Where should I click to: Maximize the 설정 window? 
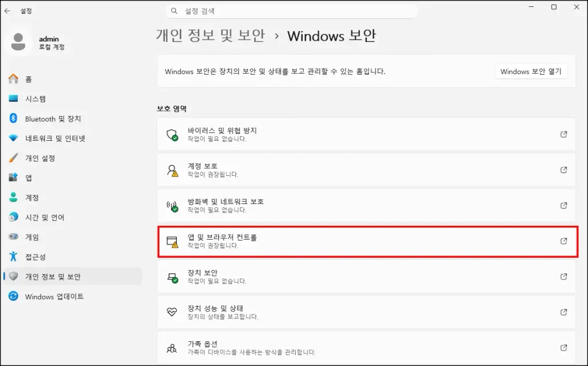tap(554, 7)
